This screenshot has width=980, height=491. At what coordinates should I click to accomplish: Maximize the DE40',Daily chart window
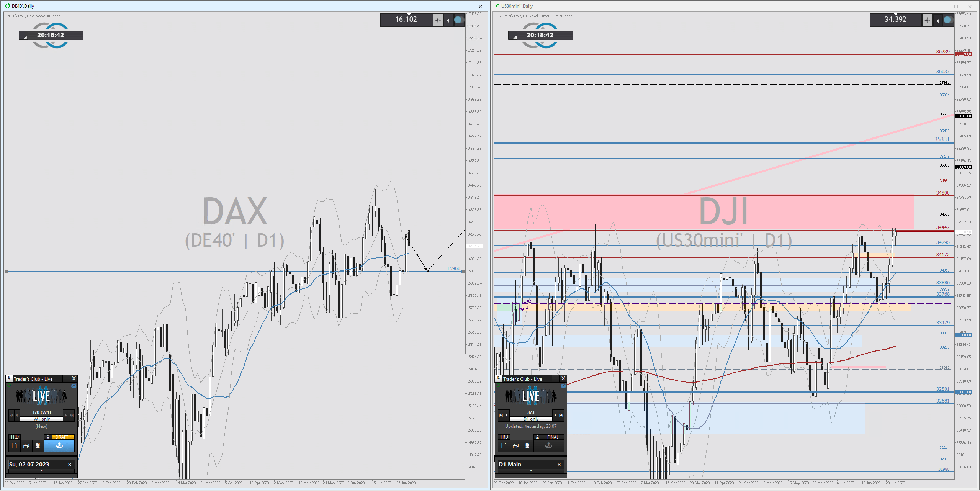click(466, 7)
